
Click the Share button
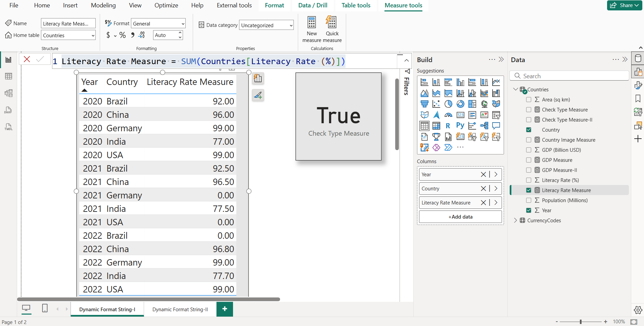624,5
